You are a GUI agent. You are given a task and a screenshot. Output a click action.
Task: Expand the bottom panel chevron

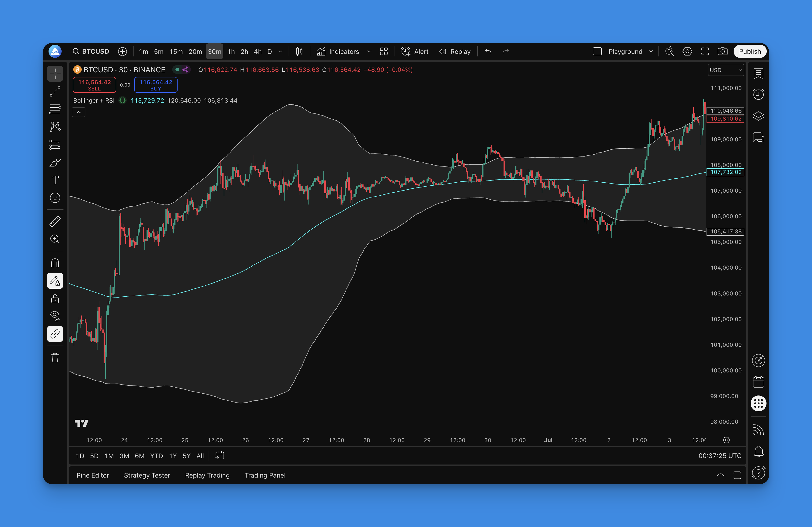(x=720, y=475)
